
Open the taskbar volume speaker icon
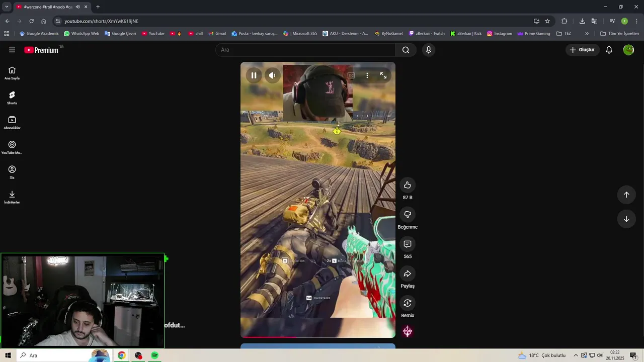(x=600, y=355)
